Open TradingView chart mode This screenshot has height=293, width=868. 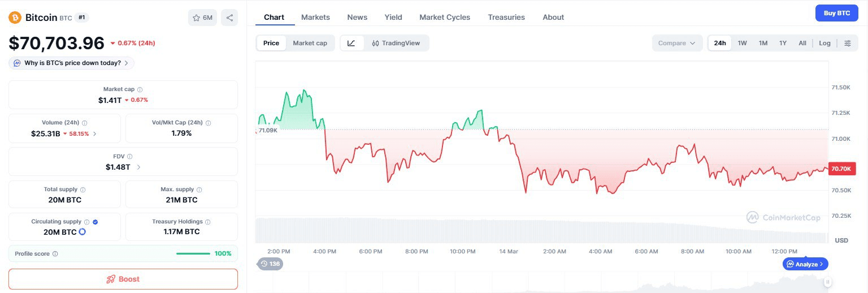pos(396,43)
